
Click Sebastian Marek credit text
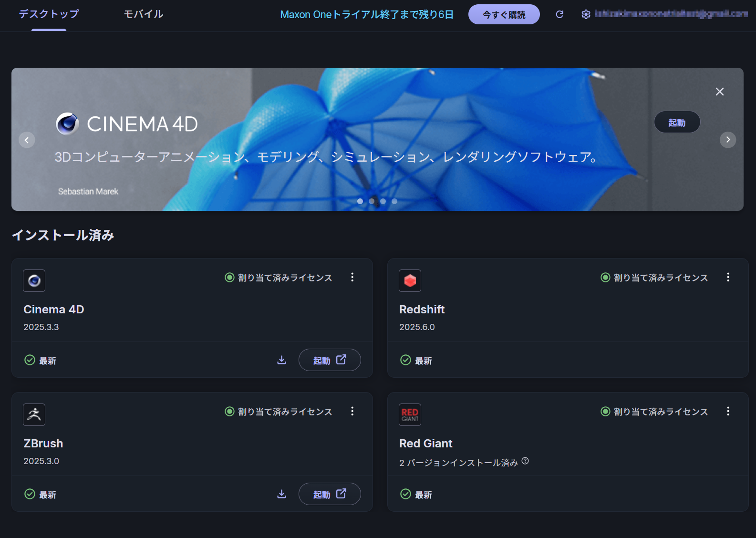[x=88, y=191]
